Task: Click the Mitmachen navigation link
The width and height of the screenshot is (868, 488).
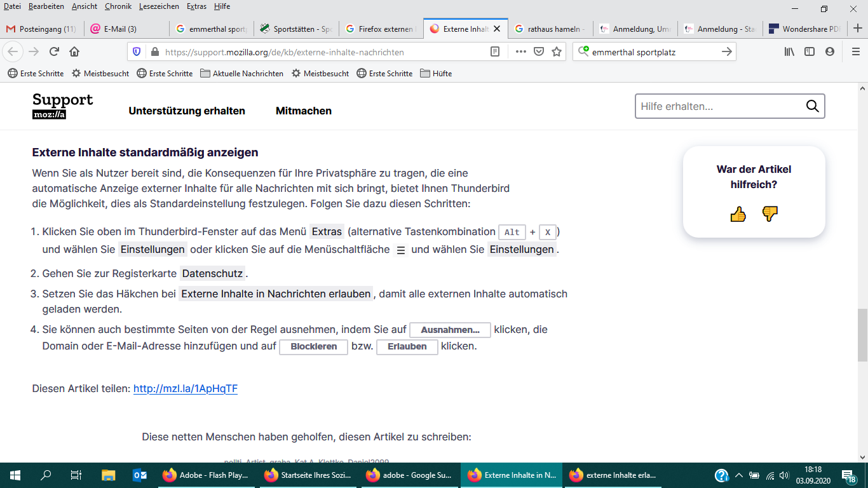Action: (304, 111)
